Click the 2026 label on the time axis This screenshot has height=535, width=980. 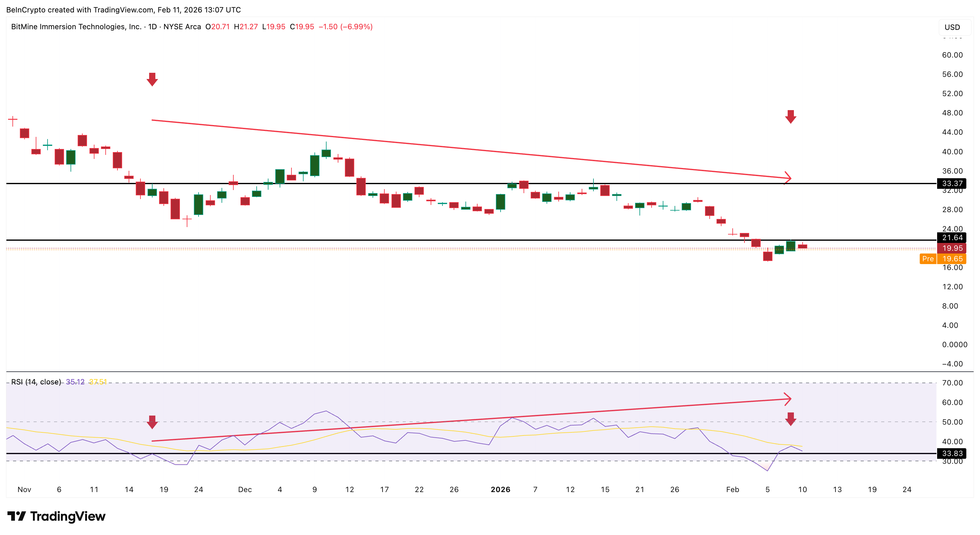click(501, 490)
